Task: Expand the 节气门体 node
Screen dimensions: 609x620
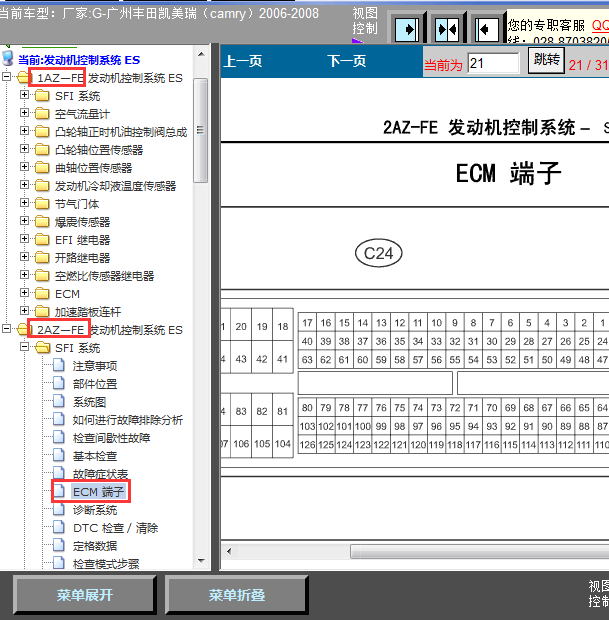Action: 25,202
